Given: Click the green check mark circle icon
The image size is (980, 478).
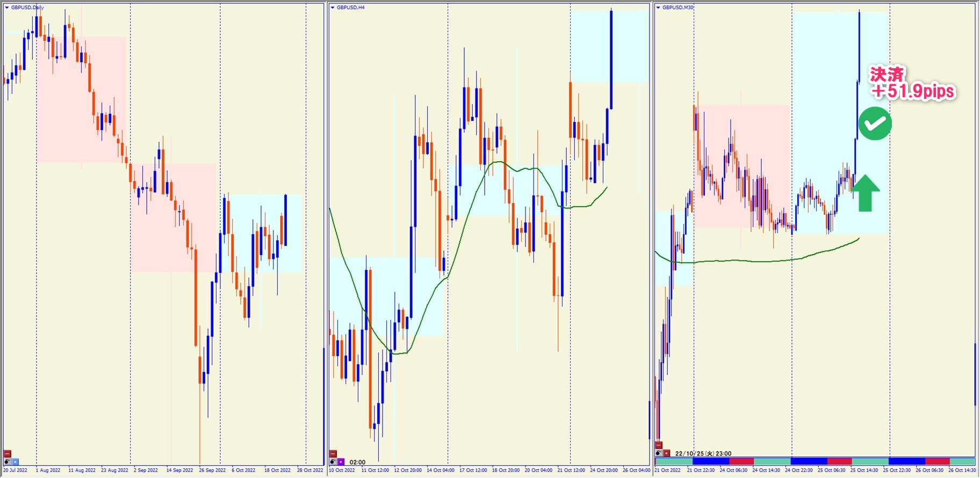Looking at the screenshot, I should click(x=875, y=124).
